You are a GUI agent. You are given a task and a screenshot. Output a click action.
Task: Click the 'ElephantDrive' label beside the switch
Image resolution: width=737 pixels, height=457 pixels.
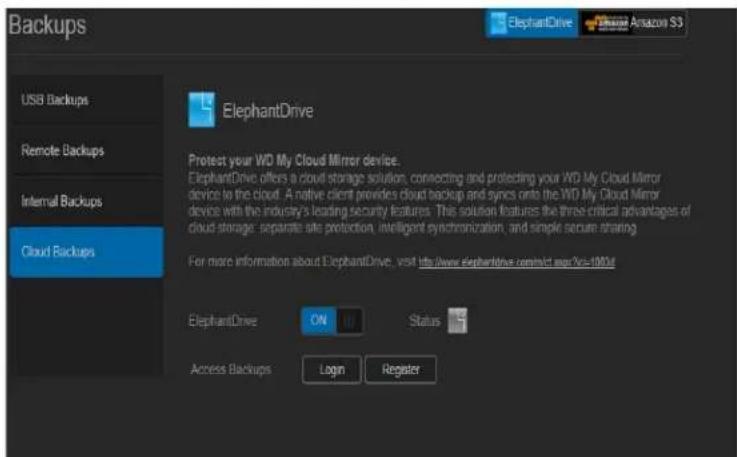click(x=223, y=321)
